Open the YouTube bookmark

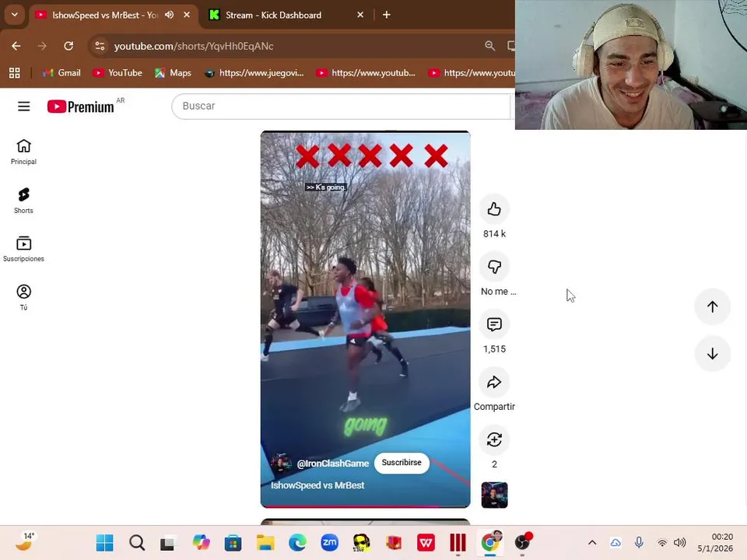[x=117, y=73]
